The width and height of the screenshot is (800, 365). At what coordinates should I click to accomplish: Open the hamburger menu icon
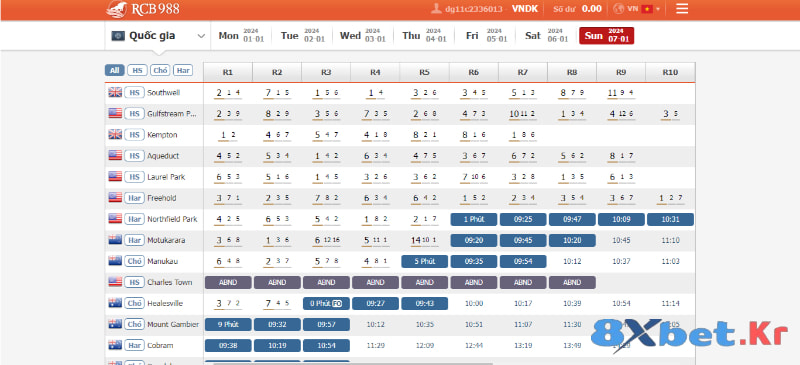click(x=682, y=9)
